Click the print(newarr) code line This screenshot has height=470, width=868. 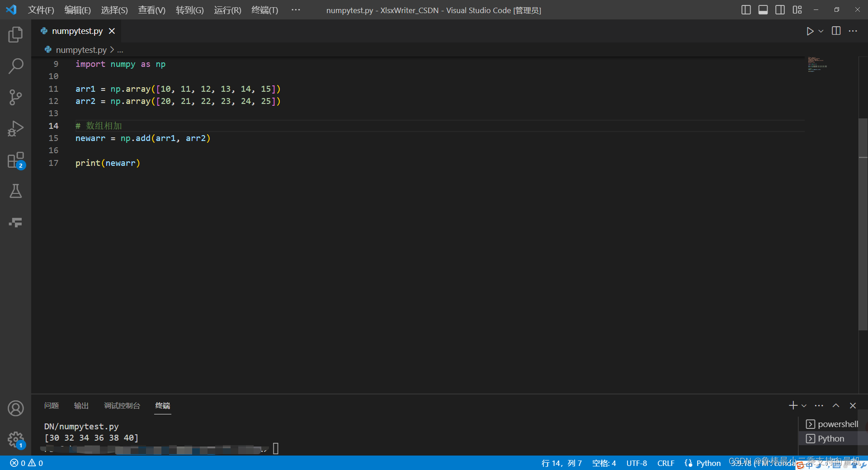pyautogui.click(x=108, y=163)
